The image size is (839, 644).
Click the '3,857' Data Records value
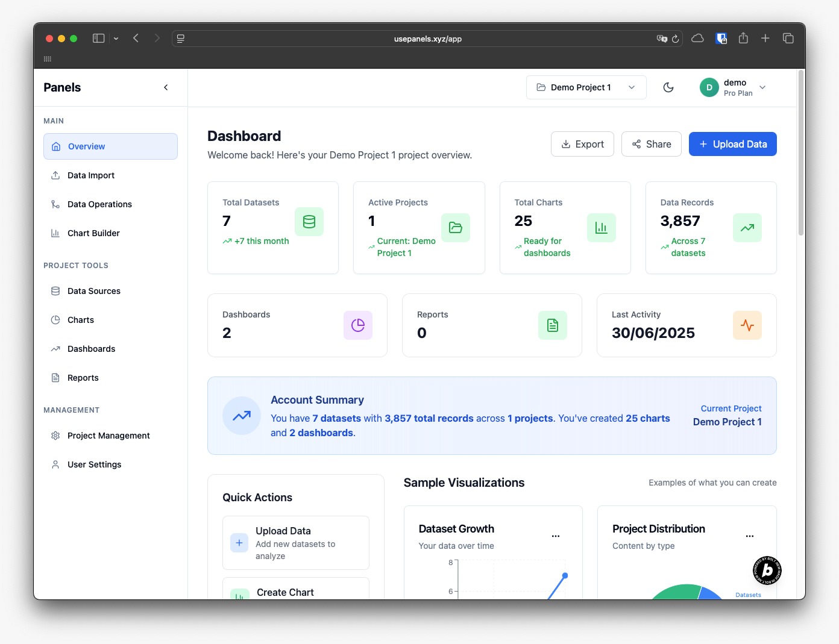[680, 220]
